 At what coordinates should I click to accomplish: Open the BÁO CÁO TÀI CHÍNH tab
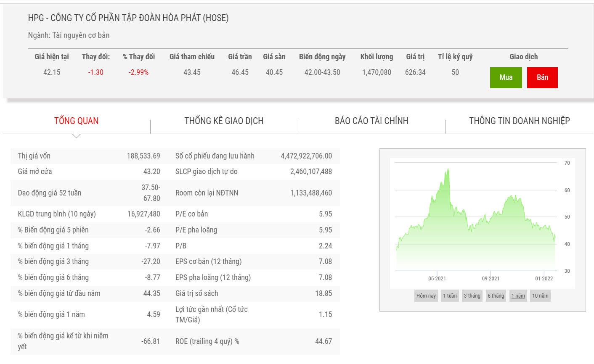371,121
